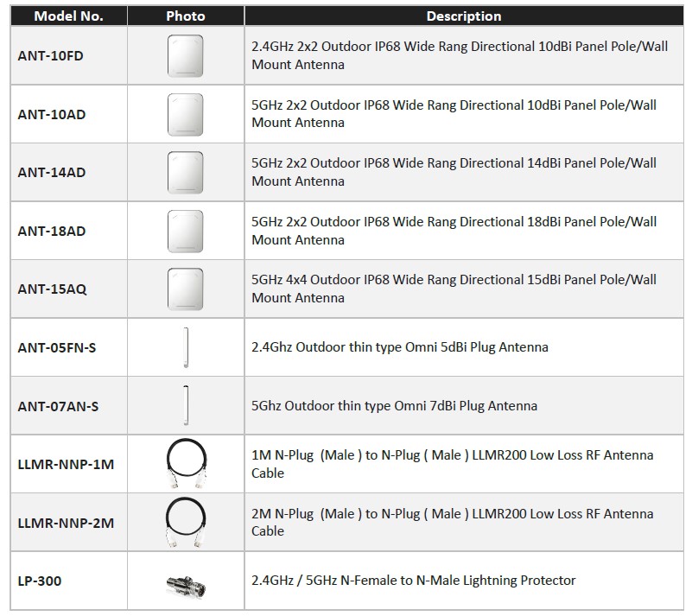Click the N-Female to N-Male Lightning Protector text

413,581
